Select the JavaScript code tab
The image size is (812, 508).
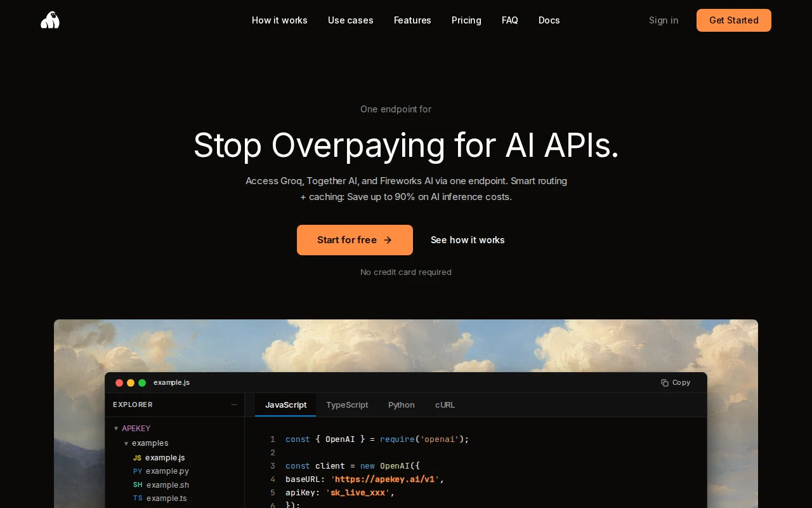[x=285, y=404]
